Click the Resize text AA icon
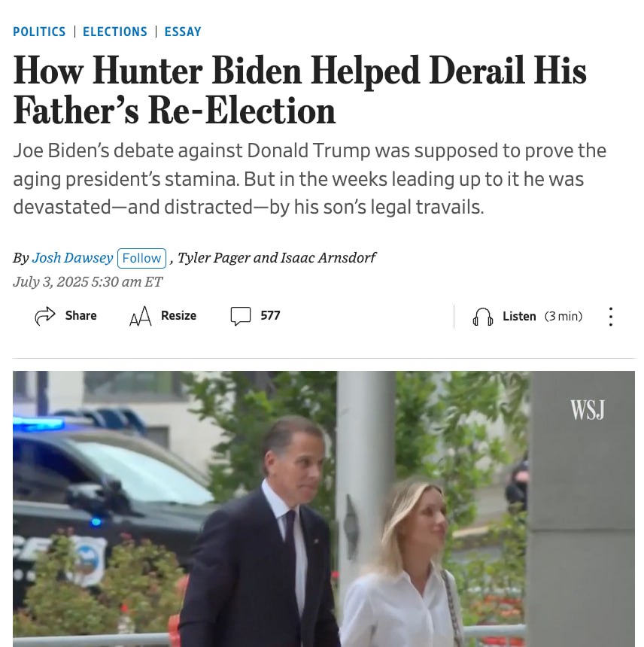The image size is (644, 647). coord(140,316)
